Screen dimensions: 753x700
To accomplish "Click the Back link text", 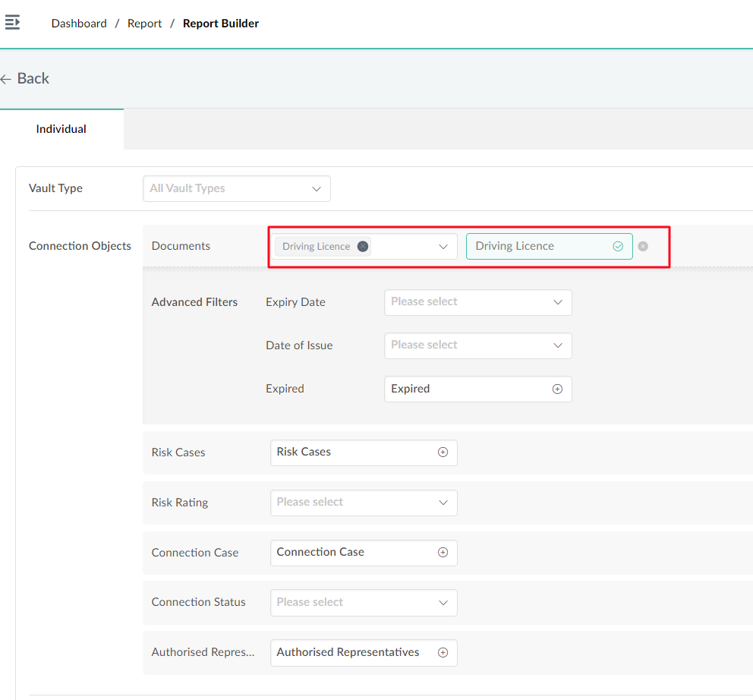I will point(33,78).
